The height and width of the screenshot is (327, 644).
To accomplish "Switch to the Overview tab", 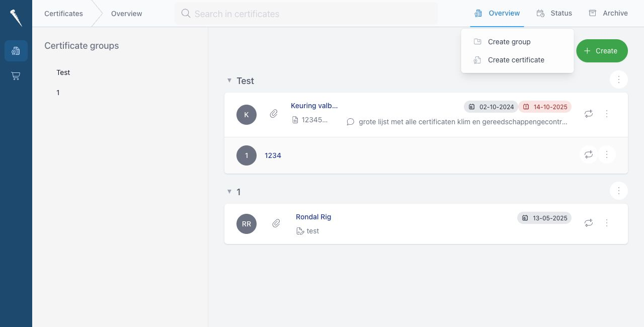I will (x=497, y=14).
